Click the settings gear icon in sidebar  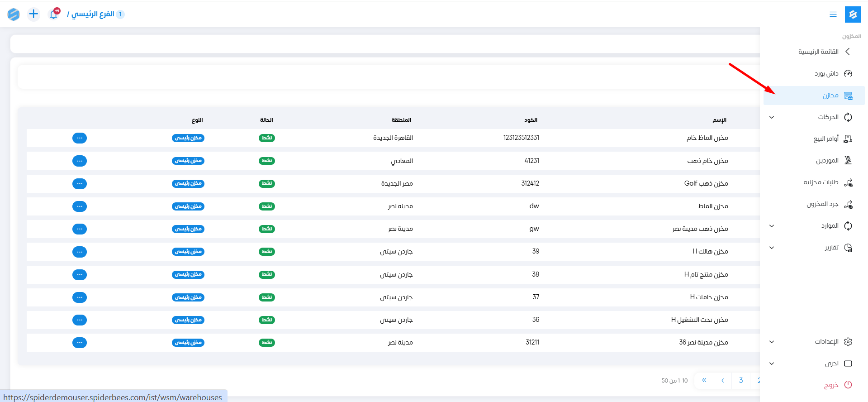(x=848, y=342)
